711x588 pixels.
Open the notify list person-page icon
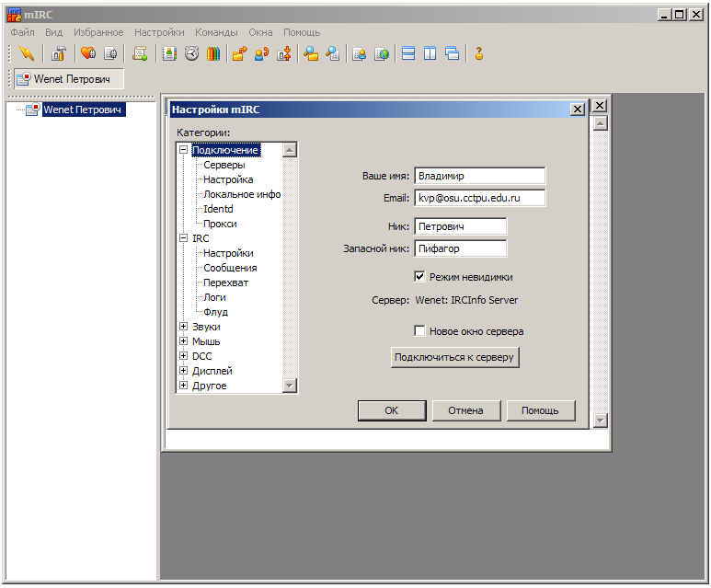tap(359, 53)
